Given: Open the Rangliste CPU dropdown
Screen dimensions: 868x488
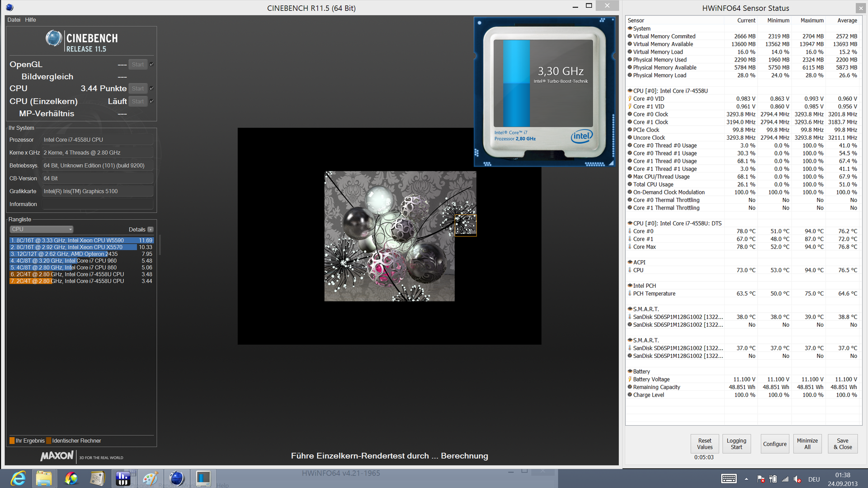Looking at the screenshot, I should pos(42,230).
